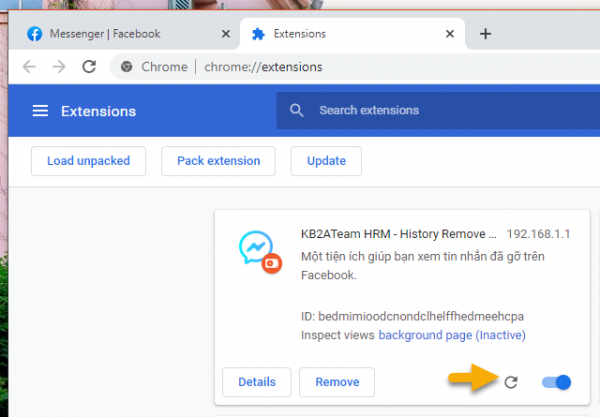
Task: Update all extensions
Action: [326, 161]
